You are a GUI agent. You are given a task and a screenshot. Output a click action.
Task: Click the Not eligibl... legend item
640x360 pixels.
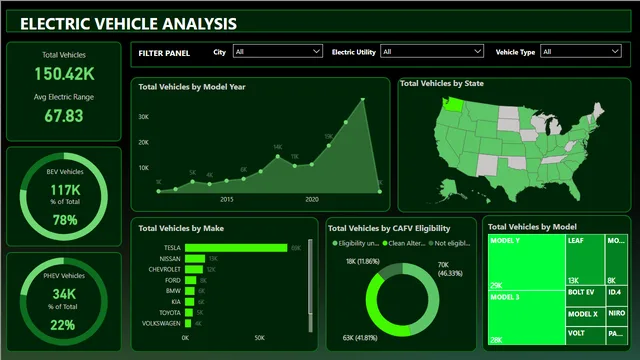pos(449,243)
